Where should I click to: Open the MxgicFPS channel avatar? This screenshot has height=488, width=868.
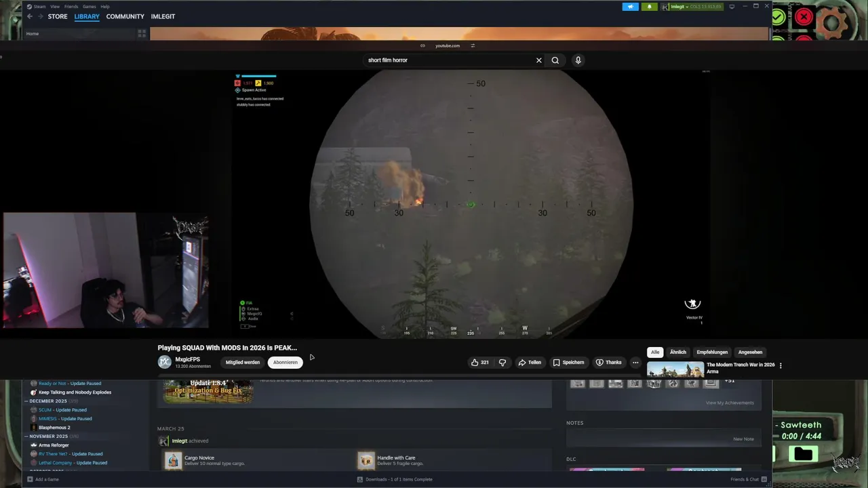point(164,362)
